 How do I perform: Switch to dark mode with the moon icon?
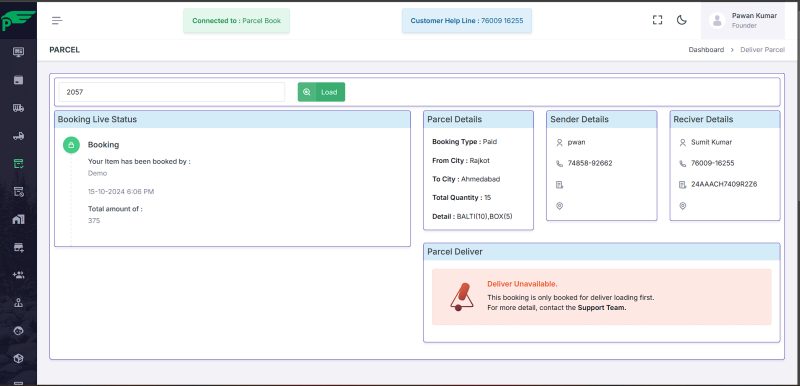point(682,20)
